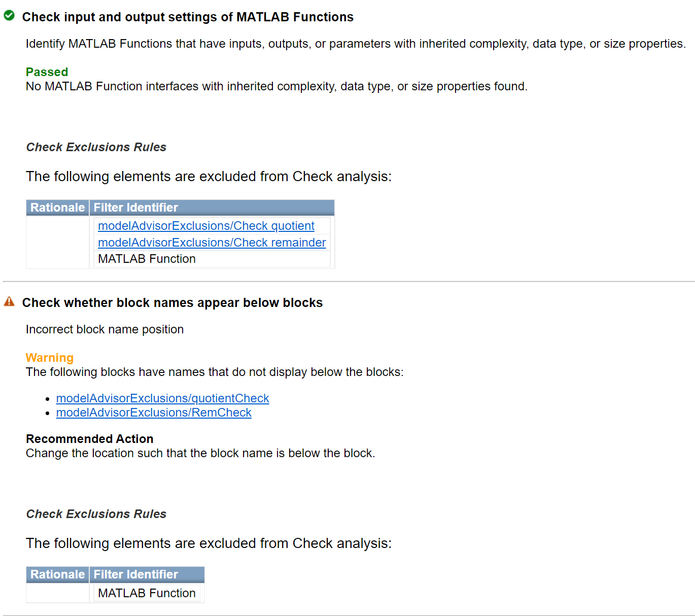Click Rationale header in the MATLAB Functions check table
695x616 pixels.
pyautogui.click(x=57, y=208)
